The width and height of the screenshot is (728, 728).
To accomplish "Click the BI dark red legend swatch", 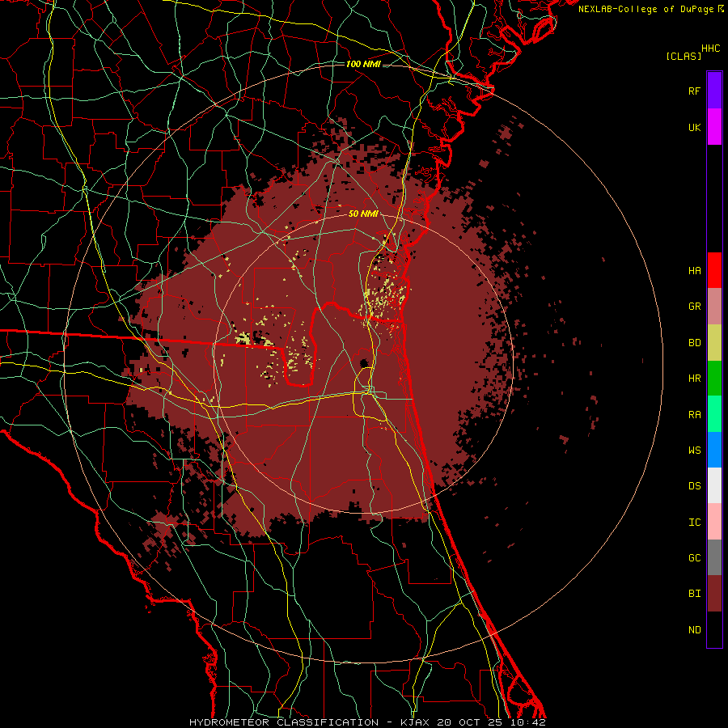I will coord(714,594).
